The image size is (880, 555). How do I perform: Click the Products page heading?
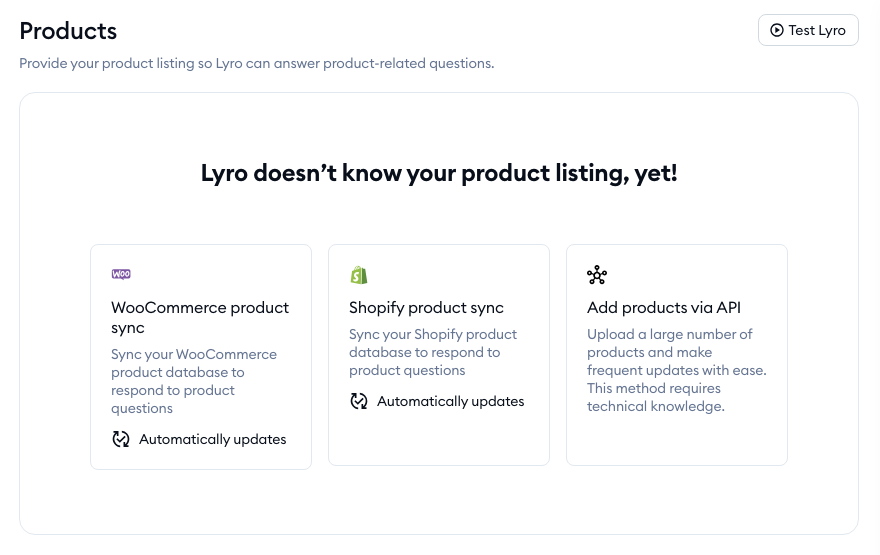[x=68, y=31]
